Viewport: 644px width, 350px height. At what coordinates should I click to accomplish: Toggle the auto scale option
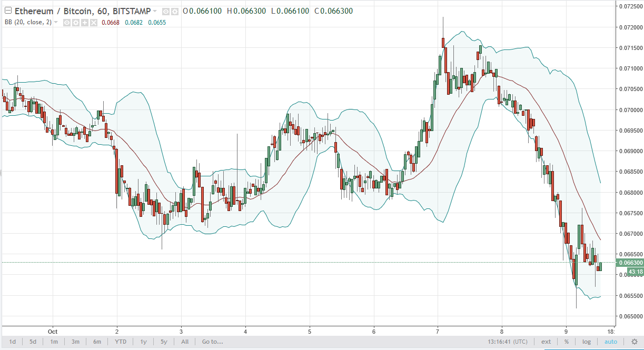click(x=610, y=342)
